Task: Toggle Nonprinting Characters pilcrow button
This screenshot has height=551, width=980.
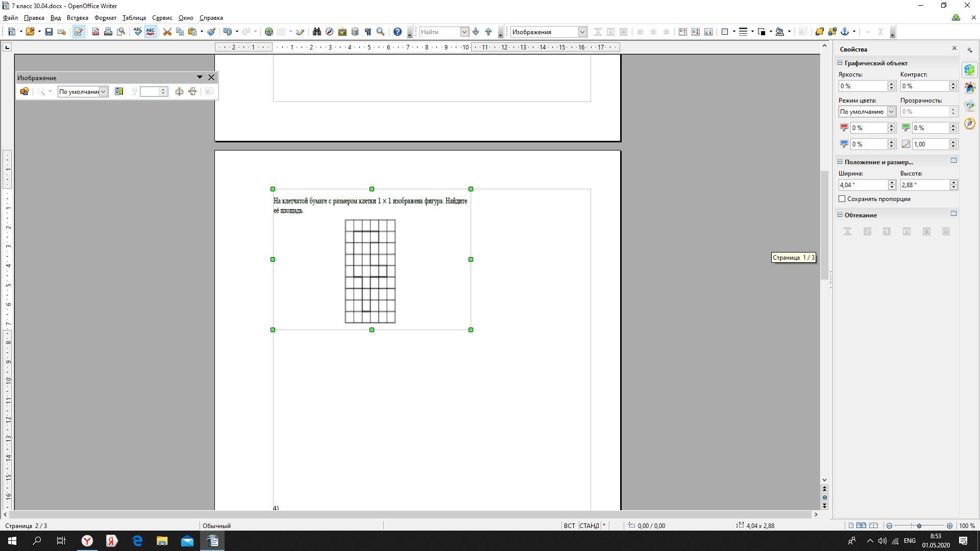Action: 367,32
